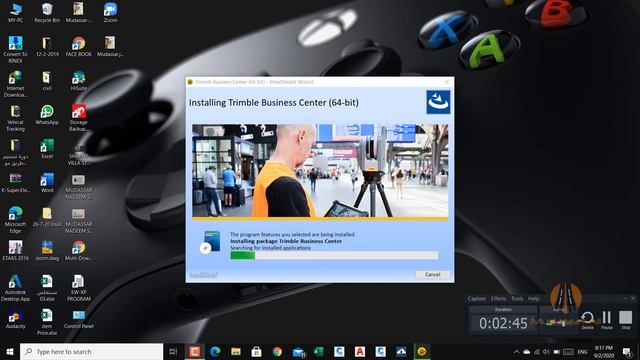
Task: Select the Autodesk Desktop App shortcut
Action: (x=16, y=288)
